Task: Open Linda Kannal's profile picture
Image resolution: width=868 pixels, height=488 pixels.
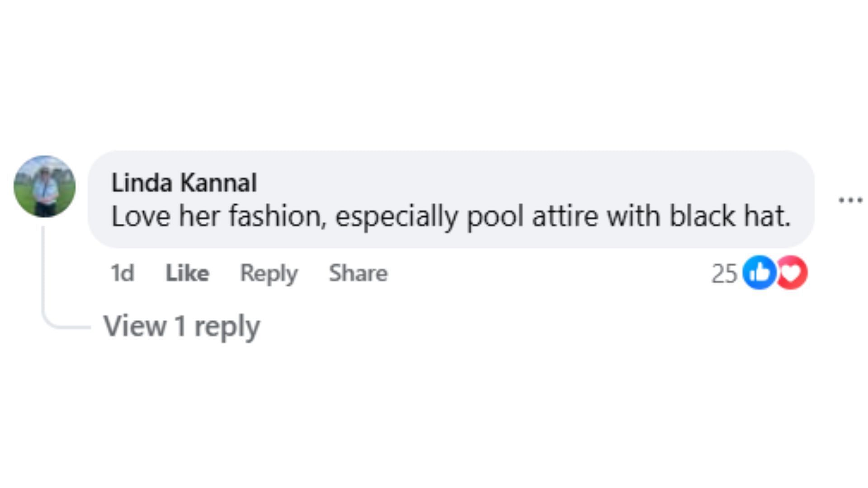Action: coord(45,186)
